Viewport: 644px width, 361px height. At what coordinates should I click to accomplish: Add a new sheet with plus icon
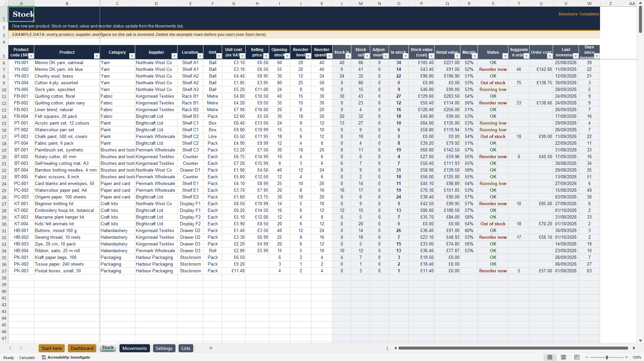click(211, 348)
